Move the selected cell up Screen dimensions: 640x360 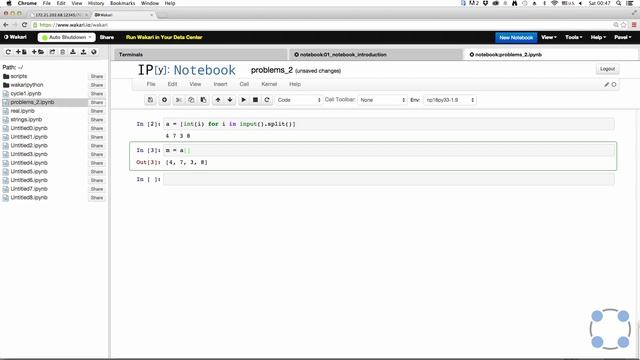click(x=218, y=100)
